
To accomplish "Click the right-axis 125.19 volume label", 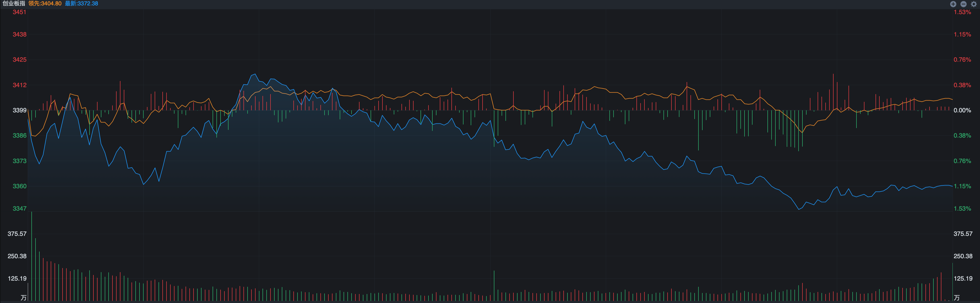I will [x=963, y=278].
